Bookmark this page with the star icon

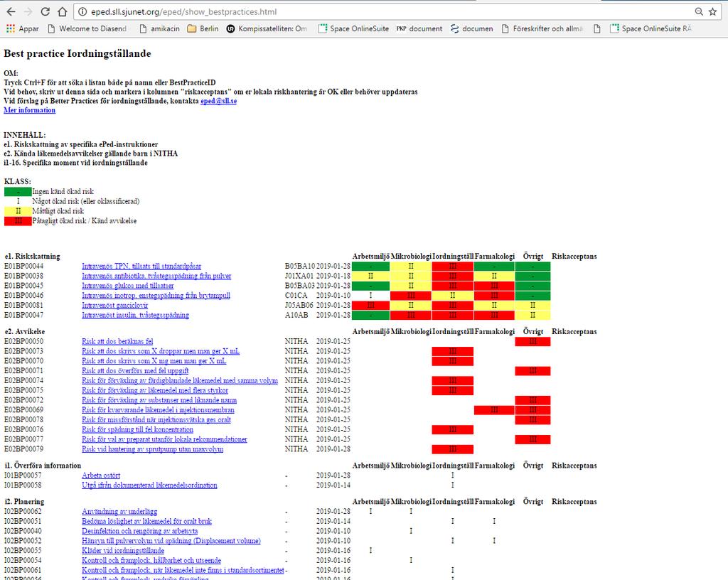pyautogui.click(x=712, y=11)
